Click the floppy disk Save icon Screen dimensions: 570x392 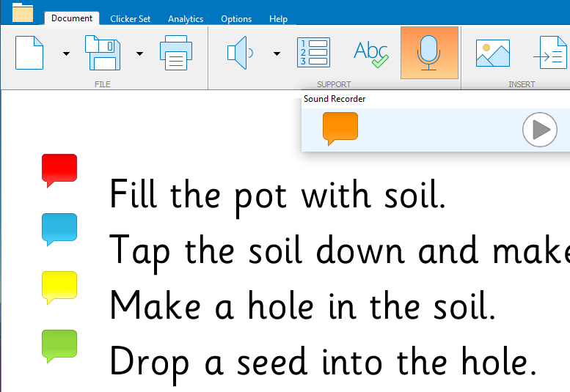click(102, 53)
